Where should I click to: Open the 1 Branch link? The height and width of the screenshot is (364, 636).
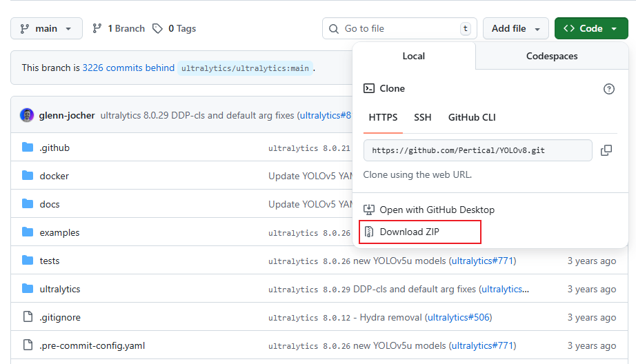click(119, 28)
